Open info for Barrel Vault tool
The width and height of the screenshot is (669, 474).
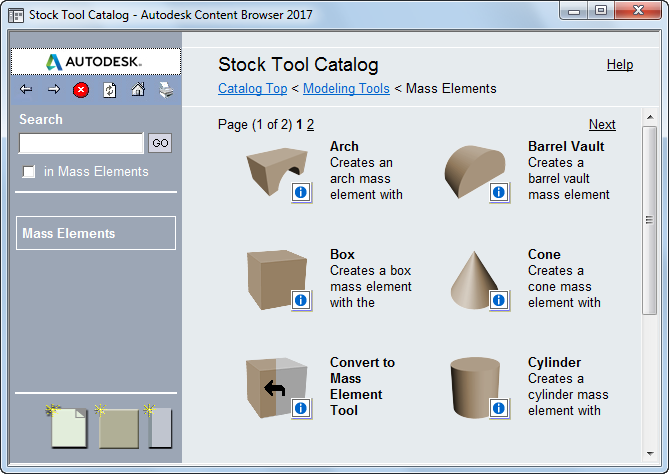[499, 192]
